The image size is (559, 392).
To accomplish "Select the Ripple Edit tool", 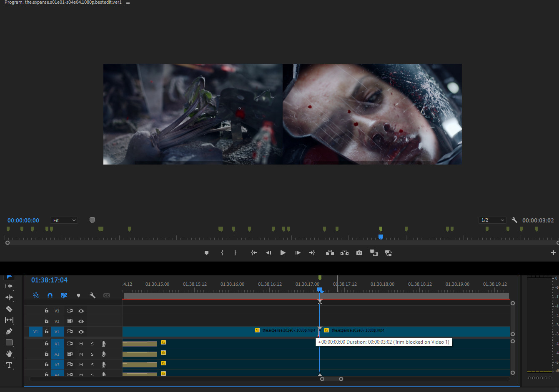I will [9, 297].
